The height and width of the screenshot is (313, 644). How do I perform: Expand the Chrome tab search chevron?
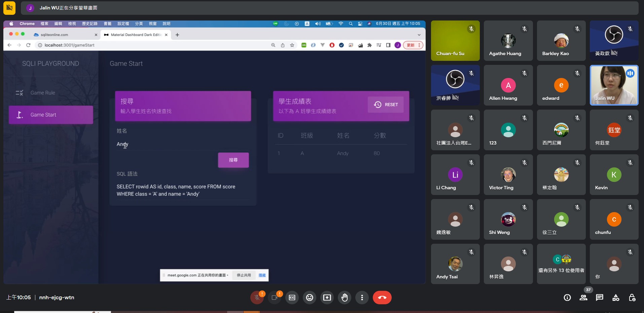(419, 35)
